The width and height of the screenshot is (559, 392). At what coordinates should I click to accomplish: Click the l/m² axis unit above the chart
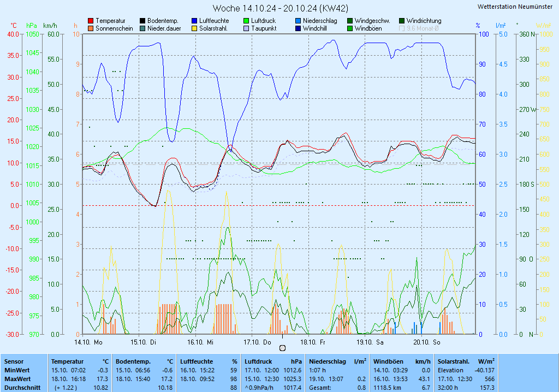click(x=501, y=26)
